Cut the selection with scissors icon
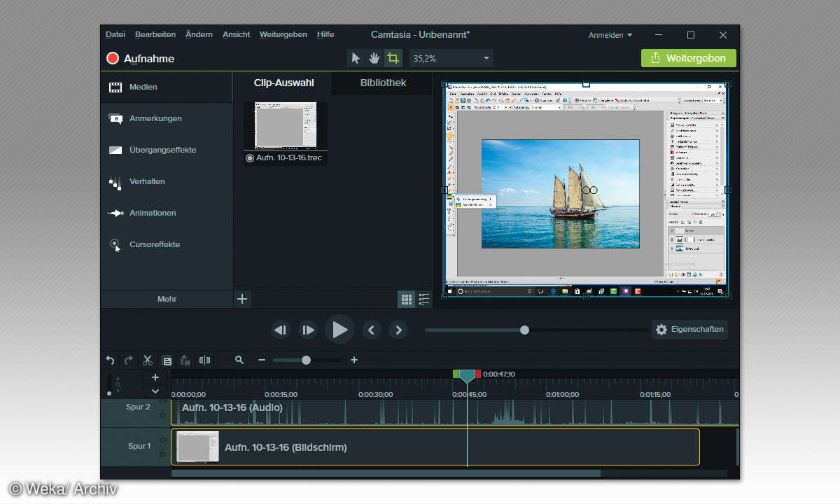 coord(148,360)
